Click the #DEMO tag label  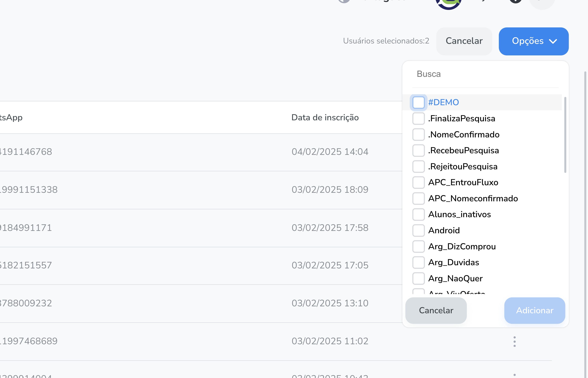pos(443,102)
